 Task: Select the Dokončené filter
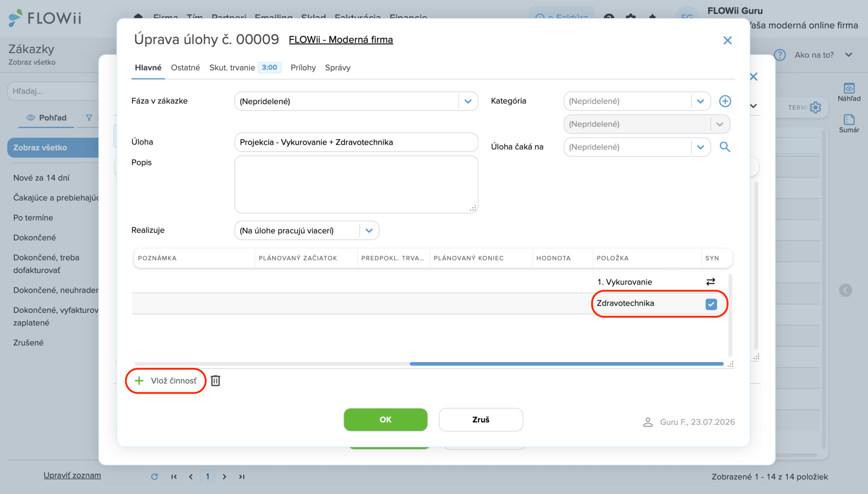(35, 237)
